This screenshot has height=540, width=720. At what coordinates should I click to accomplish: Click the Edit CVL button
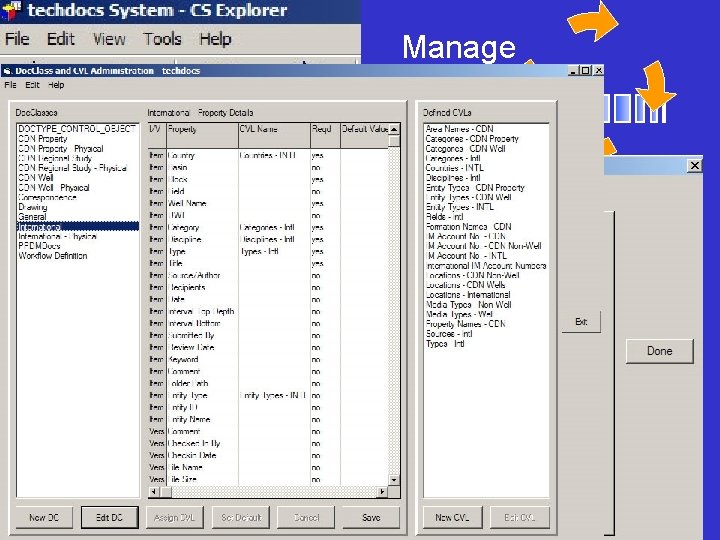tap(519, 518)
